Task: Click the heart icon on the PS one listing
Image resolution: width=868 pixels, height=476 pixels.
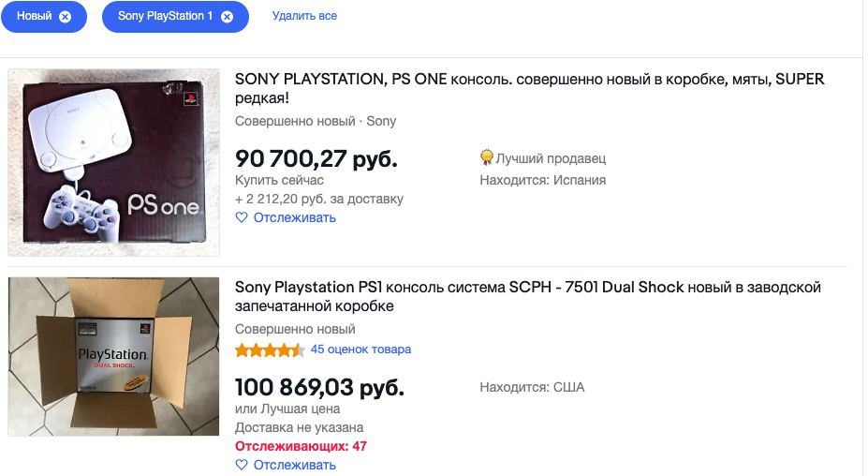Action: click(242, 217)
